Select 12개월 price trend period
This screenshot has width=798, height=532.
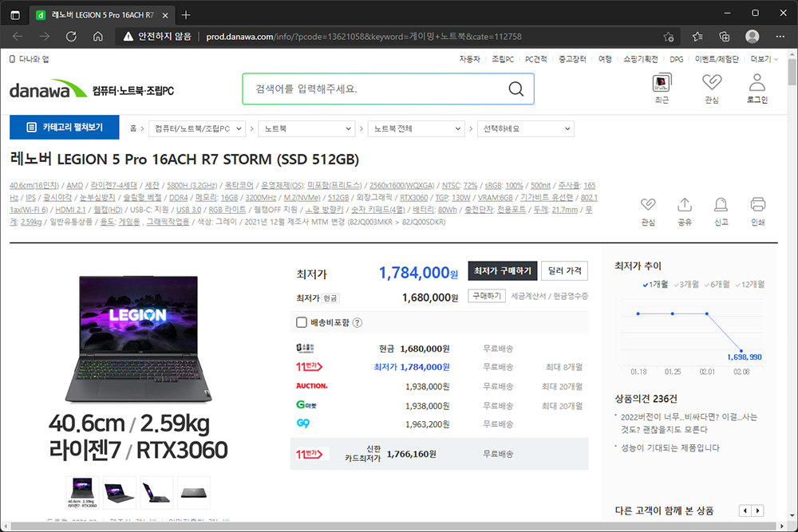[749, 284]
